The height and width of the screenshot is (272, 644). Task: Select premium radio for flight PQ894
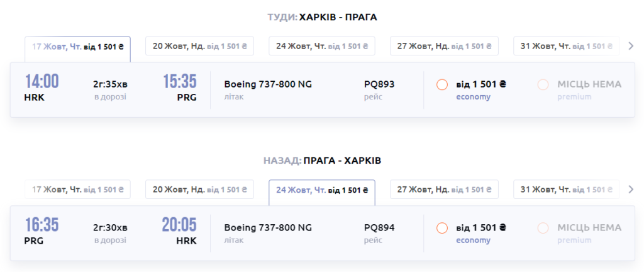pos(543,228)
